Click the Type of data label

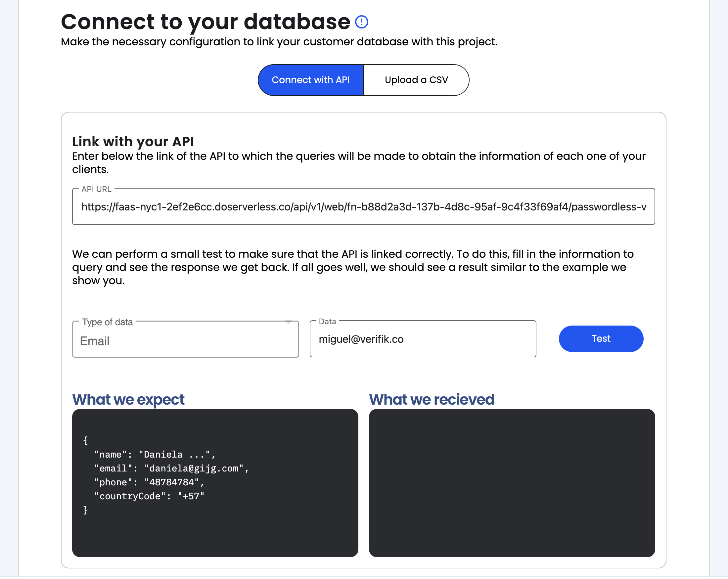107,322
